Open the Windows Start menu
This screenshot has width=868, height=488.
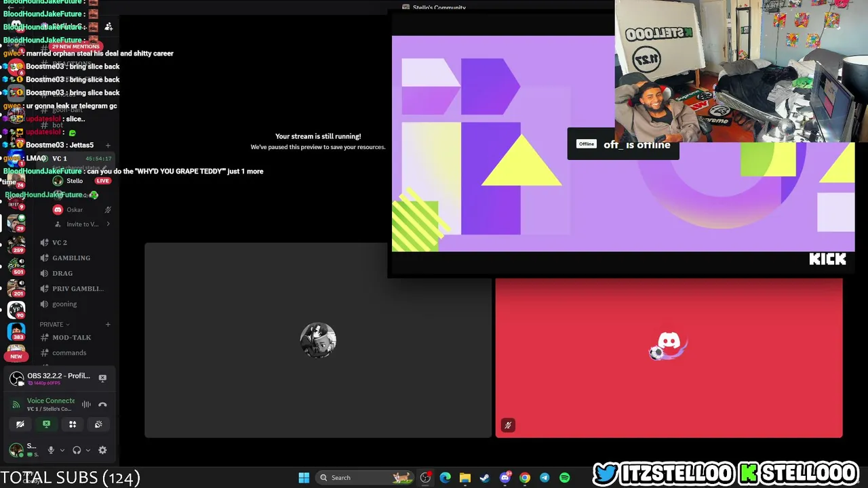304,478
